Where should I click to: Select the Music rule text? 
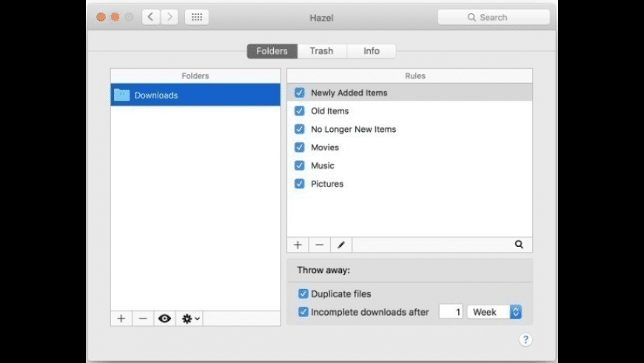323,166
